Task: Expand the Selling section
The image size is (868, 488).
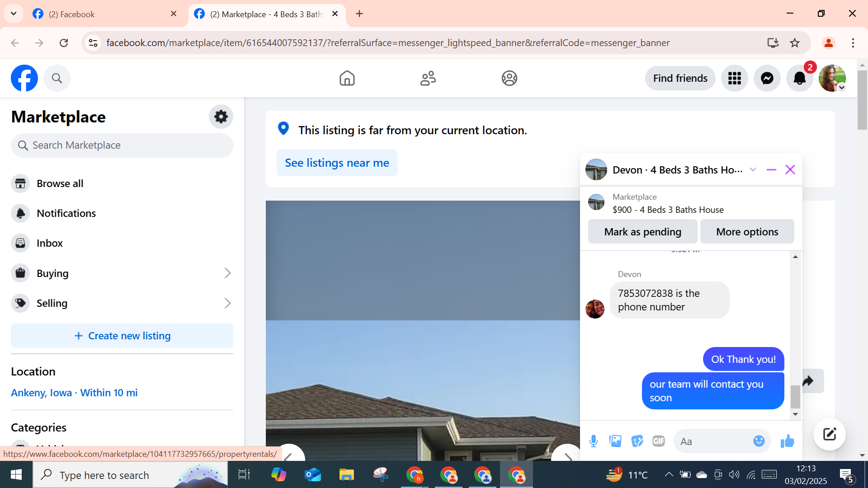Action: tap(121, 303)
